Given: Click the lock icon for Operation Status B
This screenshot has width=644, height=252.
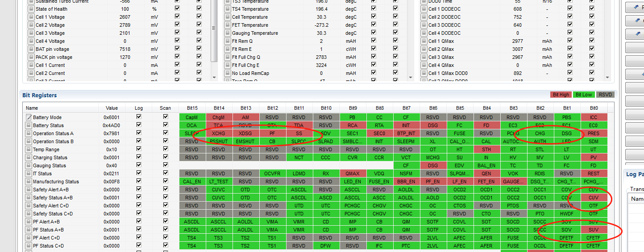Looking at the screenshot, I should tap(29, 141).
